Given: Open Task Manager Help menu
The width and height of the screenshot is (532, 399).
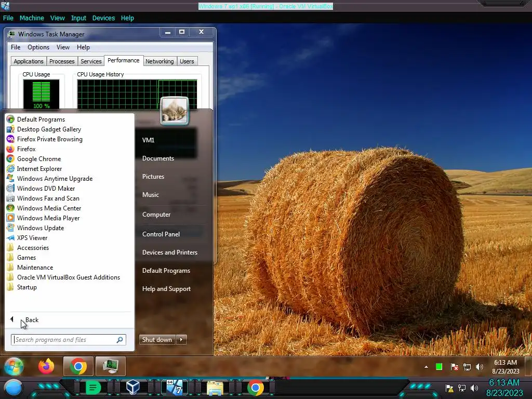Looking at the screenshot, I should click(83, 47).
